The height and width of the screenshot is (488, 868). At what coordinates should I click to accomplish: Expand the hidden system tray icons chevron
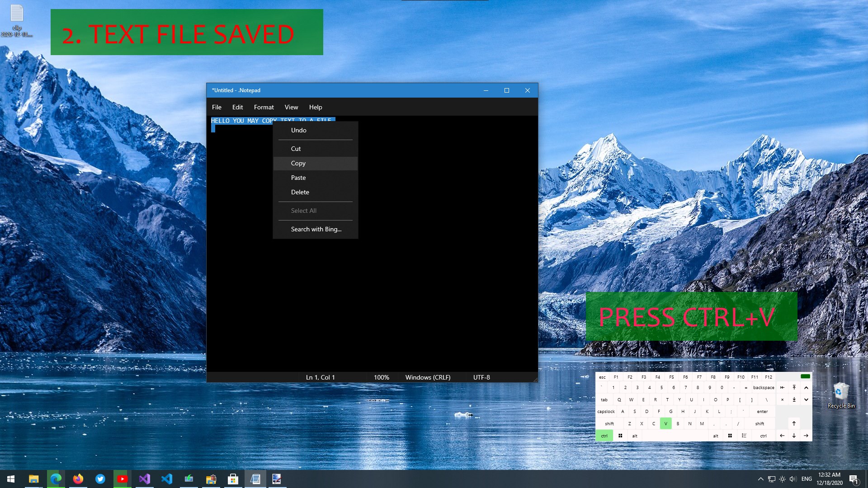coord(760,479)
